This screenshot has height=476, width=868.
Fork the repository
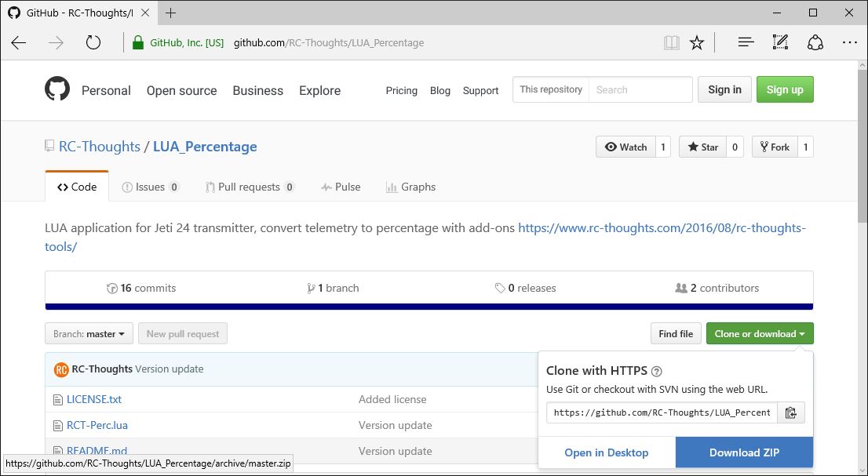click(775, 147)
